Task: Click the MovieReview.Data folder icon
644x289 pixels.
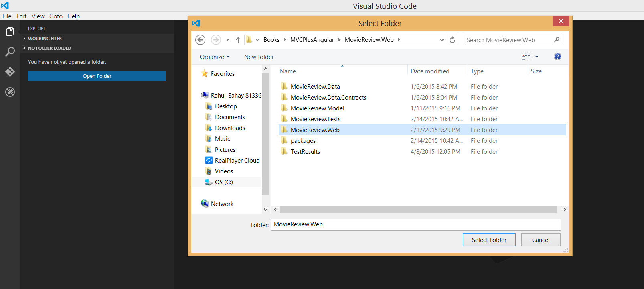Action: click(x=284, y=86)
